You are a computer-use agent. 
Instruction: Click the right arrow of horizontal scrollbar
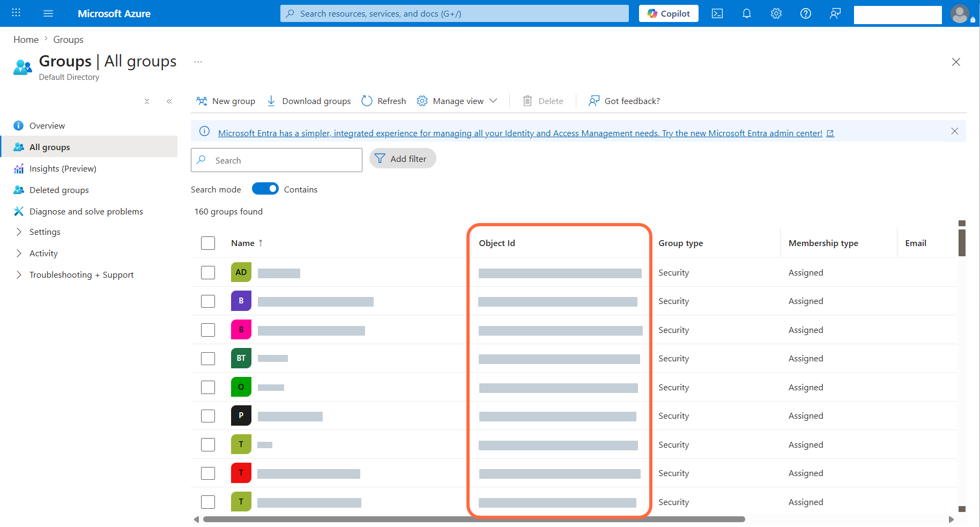(951, 519)
